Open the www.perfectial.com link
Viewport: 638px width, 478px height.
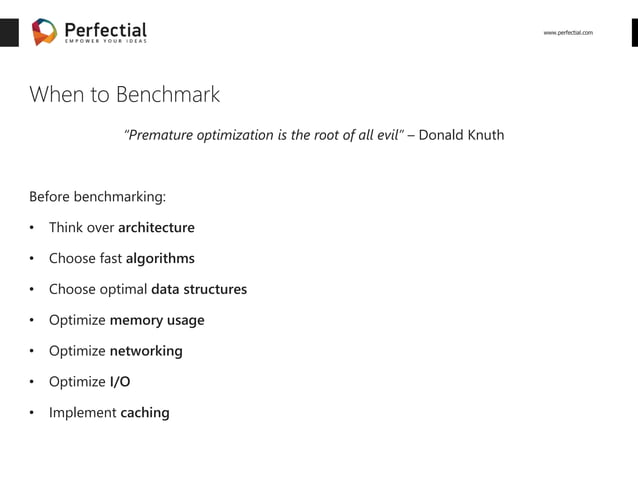tap(568, 33)
